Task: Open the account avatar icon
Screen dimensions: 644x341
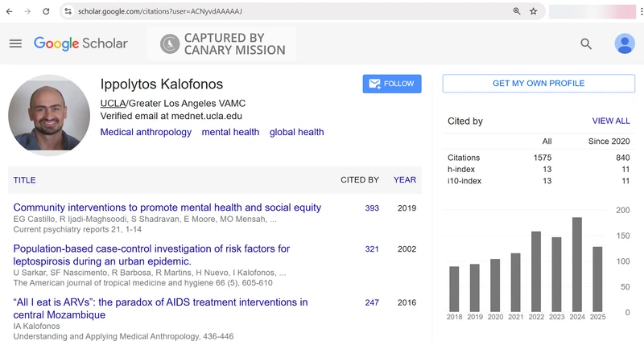Action: pyautogui.click(x=625, y=43)
